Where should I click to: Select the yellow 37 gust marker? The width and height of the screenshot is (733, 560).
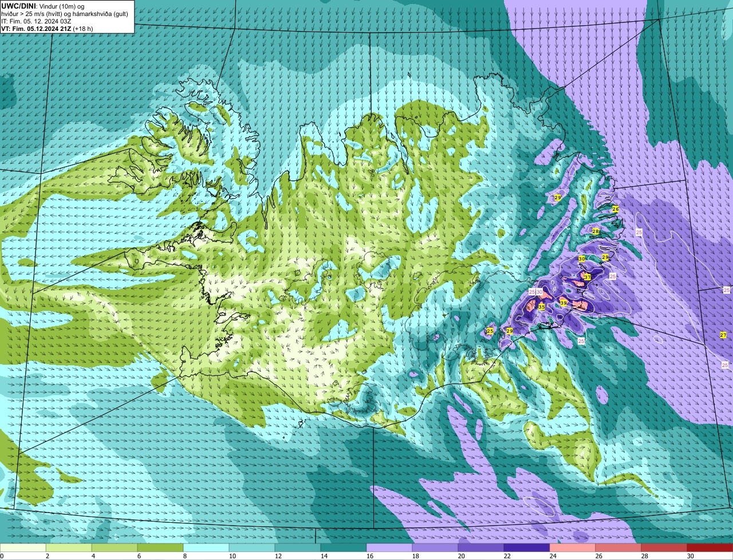[588, 277]
